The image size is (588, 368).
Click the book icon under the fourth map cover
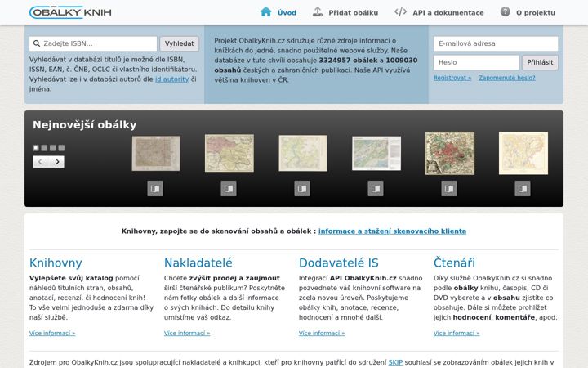[x=376, y=189]
